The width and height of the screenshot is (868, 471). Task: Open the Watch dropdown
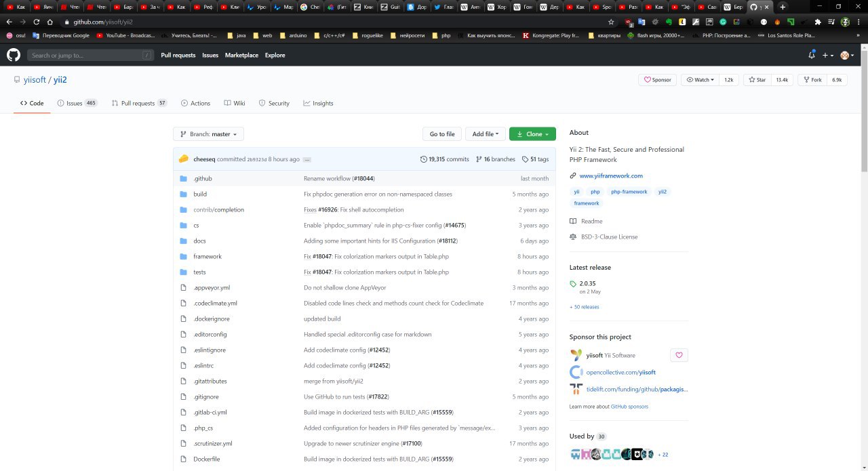click(x=700, y=79)
